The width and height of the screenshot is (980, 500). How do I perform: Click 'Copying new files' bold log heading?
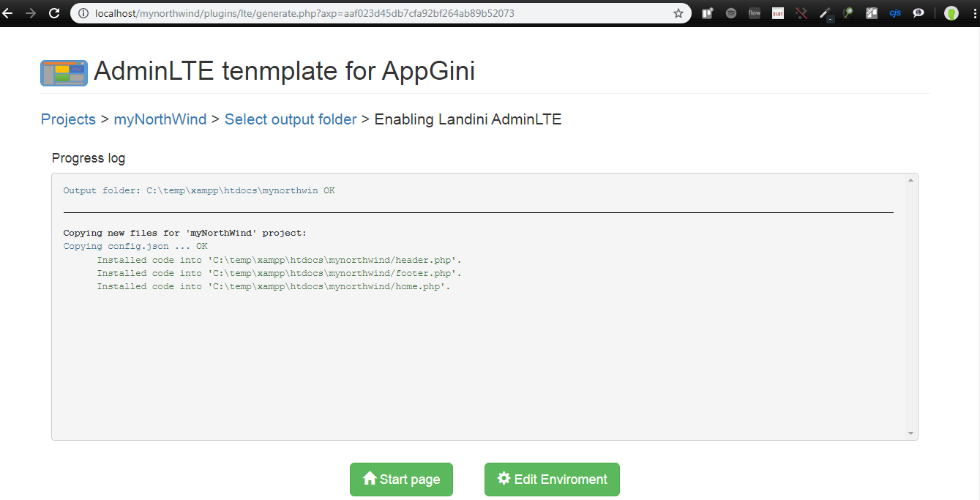point(185,233)
